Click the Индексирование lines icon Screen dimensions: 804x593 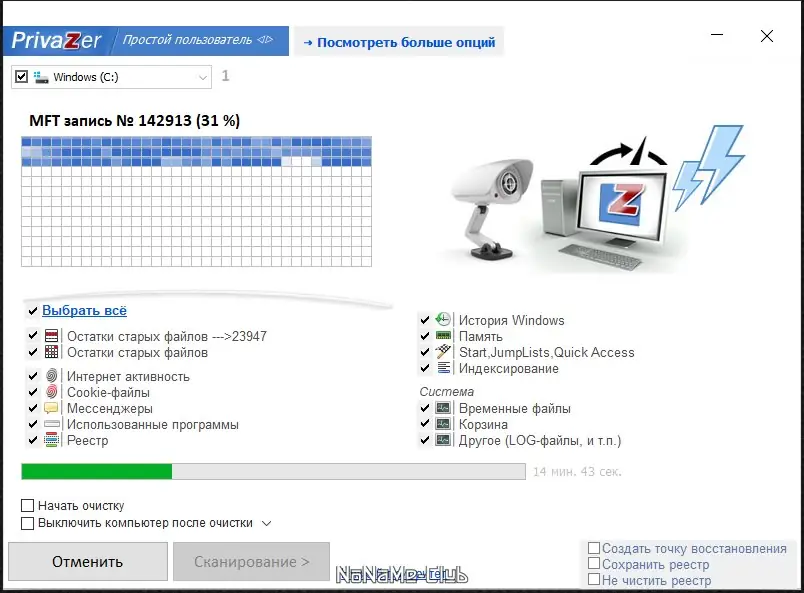point(444,368)
